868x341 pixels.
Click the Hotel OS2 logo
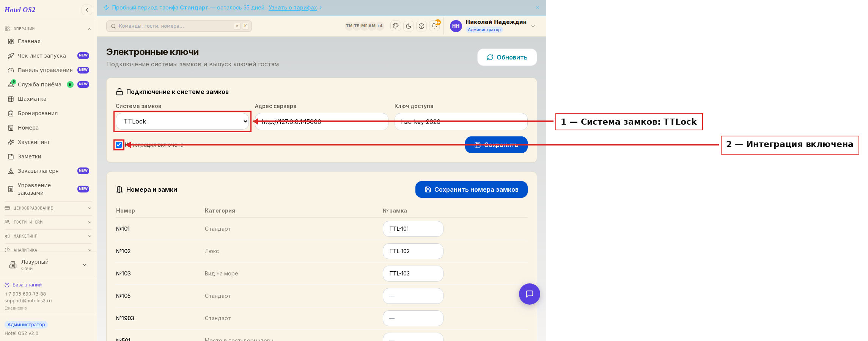coord(20,10)
